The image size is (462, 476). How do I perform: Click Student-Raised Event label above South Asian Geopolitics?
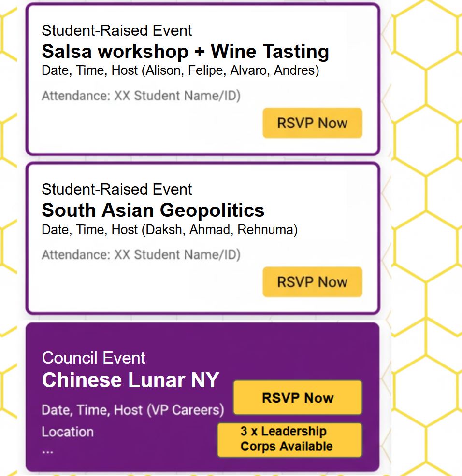tap(116, 189)
